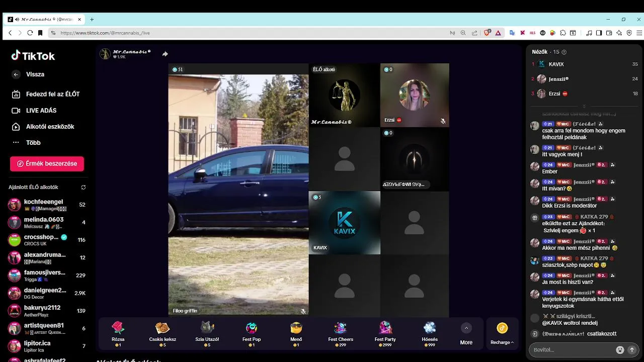Open top viewer Erzsi's profile
644x362 pixels.
click(x=585, y=94)
